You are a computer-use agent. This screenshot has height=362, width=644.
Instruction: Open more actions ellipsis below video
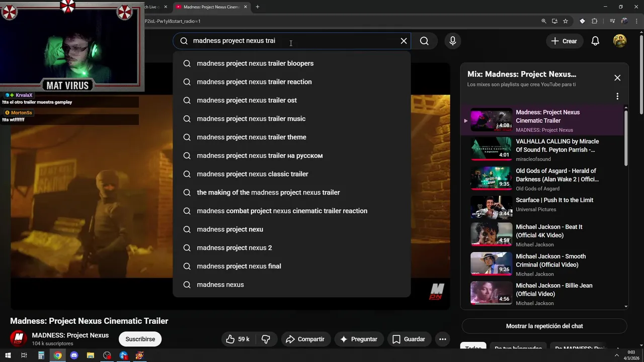click(x=443, y=339)
